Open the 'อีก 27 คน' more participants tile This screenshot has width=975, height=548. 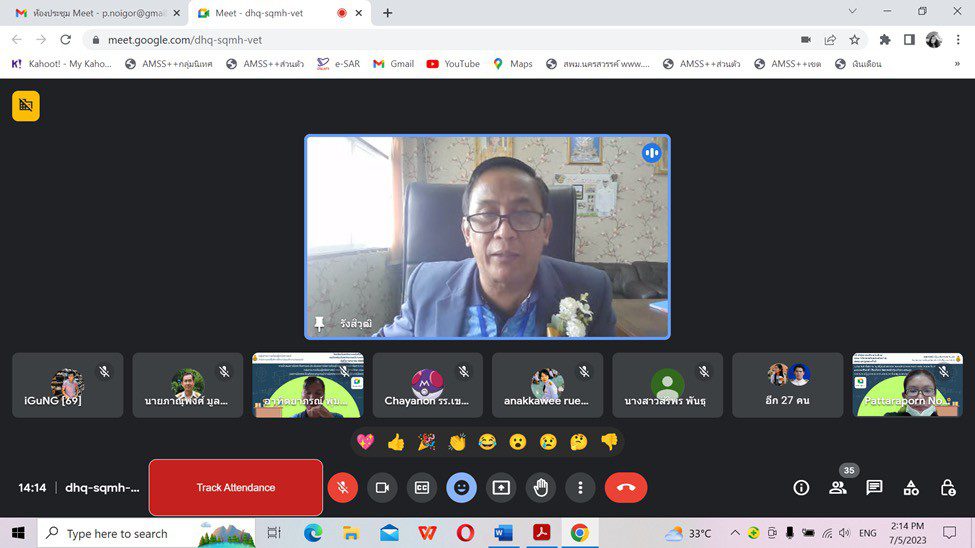(787, 385)
